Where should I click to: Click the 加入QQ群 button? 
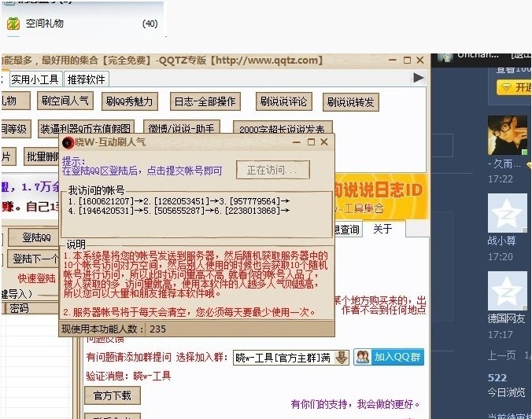389,357
